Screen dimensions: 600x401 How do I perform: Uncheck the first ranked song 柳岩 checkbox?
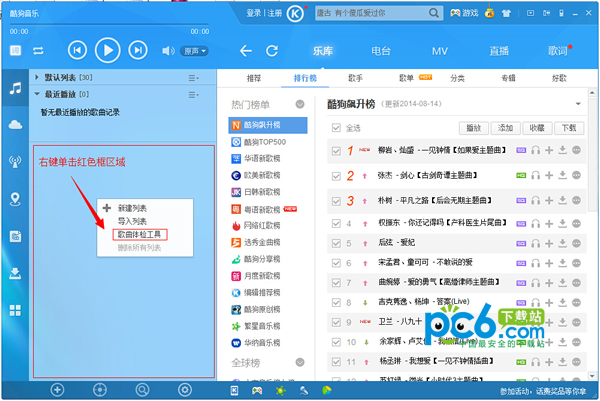coord(336,150)
